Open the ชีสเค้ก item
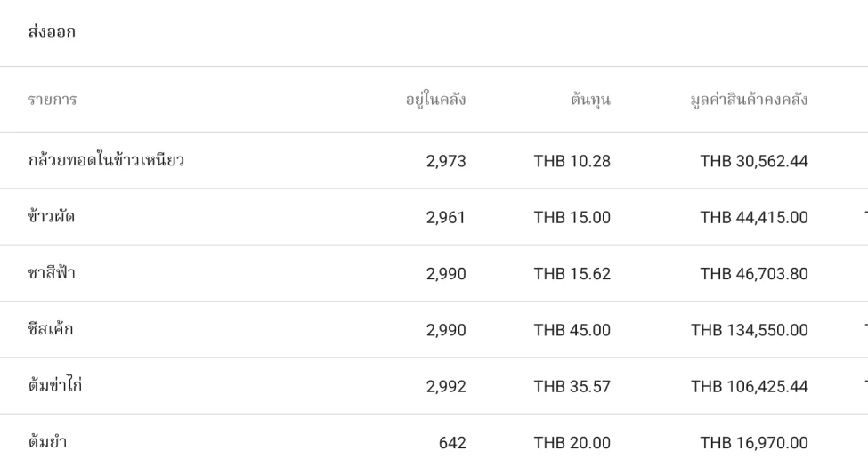Image resolution: width=868 pixels, height=467 pixels. [x=51, y=330]
